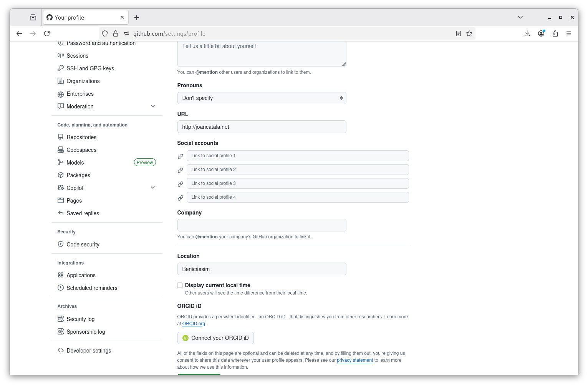Open Saved replies settings
This screenshot has width=588, height=386.
[x=83, y=213]
